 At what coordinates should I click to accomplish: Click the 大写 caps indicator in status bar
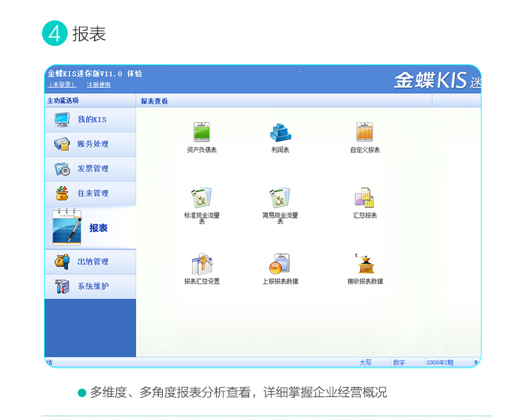(x=365, y=362)
